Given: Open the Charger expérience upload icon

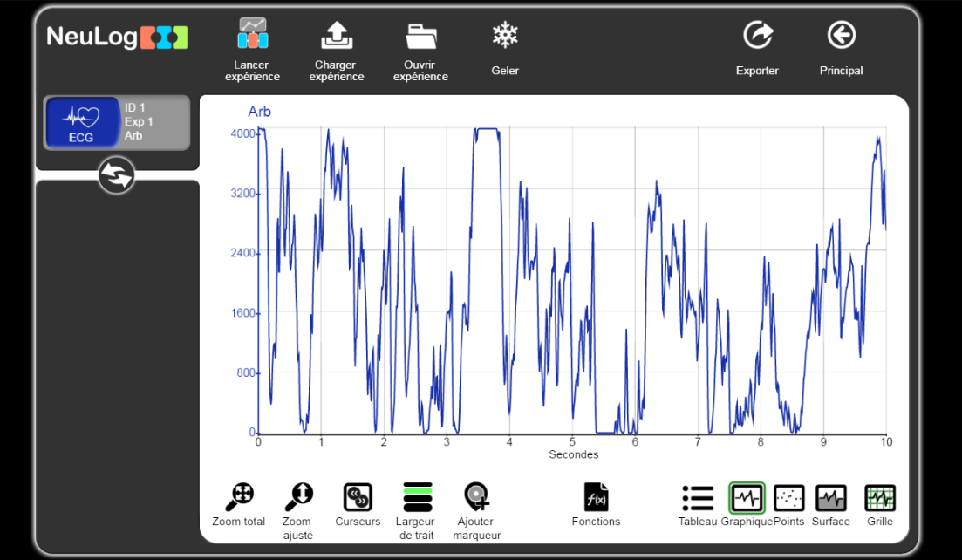Looking at the screenshot, I should coord(336,35).
